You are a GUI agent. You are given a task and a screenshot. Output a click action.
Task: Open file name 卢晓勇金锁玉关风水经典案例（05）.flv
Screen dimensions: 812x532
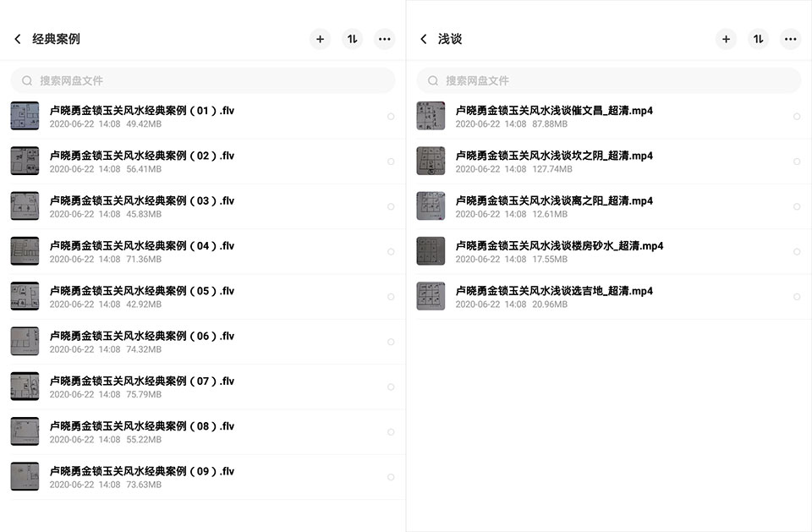click(142, 291)
